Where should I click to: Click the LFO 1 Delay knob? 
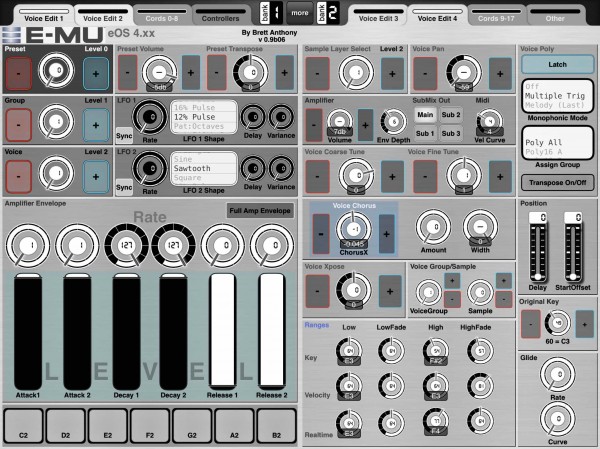253,117
